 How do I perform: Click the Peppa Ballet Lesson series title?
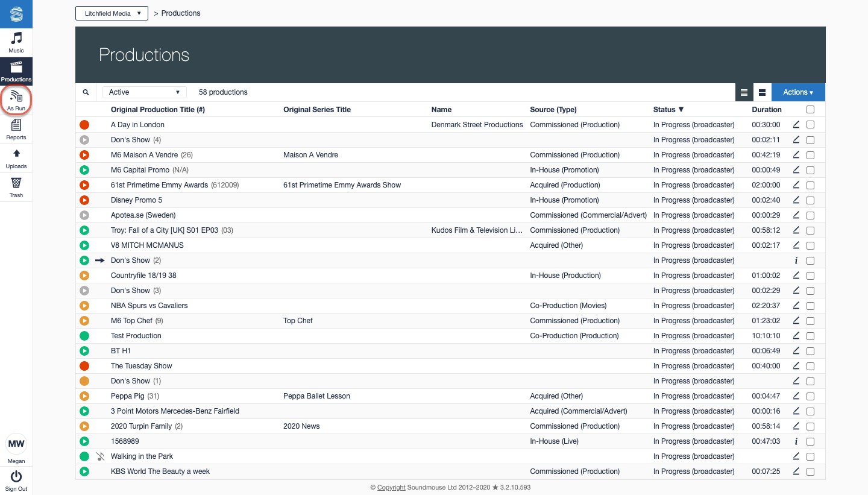point(316,396)
